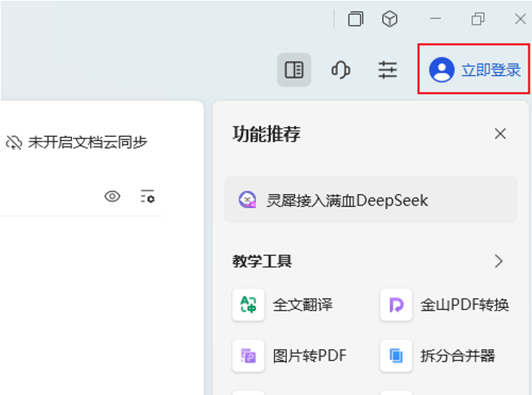532x395 pixels.
Task: Close the 功能推荐 panel
Action: tap(500, 134)
